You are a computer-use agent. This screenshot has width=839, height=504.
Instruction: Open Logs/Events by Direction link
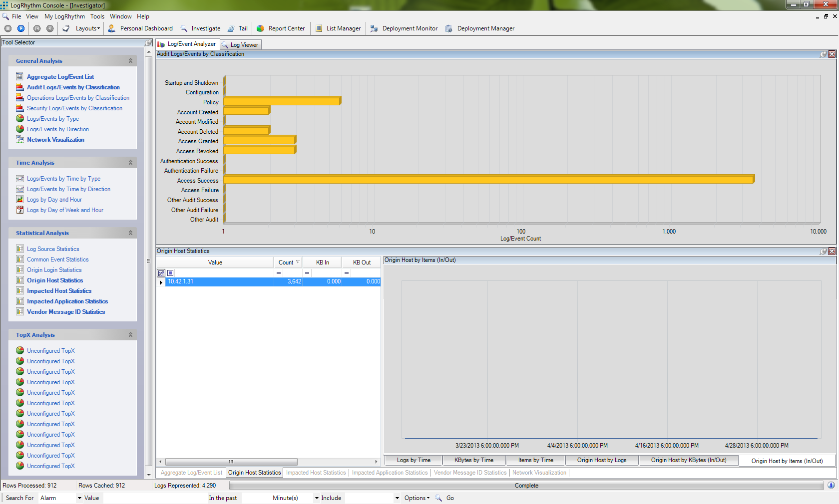tap(58, 129)
